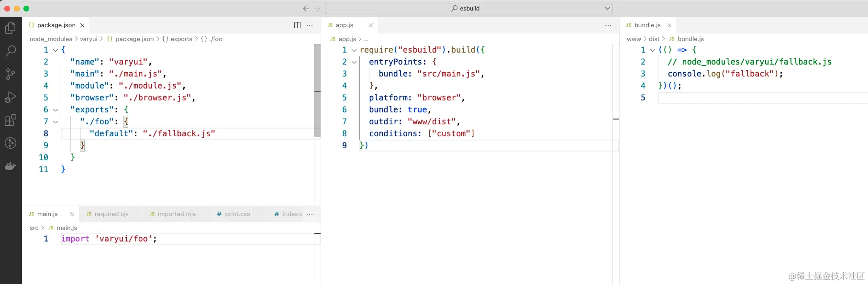The image size is (868, 284).
Task: Open the Docker view in activity bar
Action: click(x=11, y=166)
